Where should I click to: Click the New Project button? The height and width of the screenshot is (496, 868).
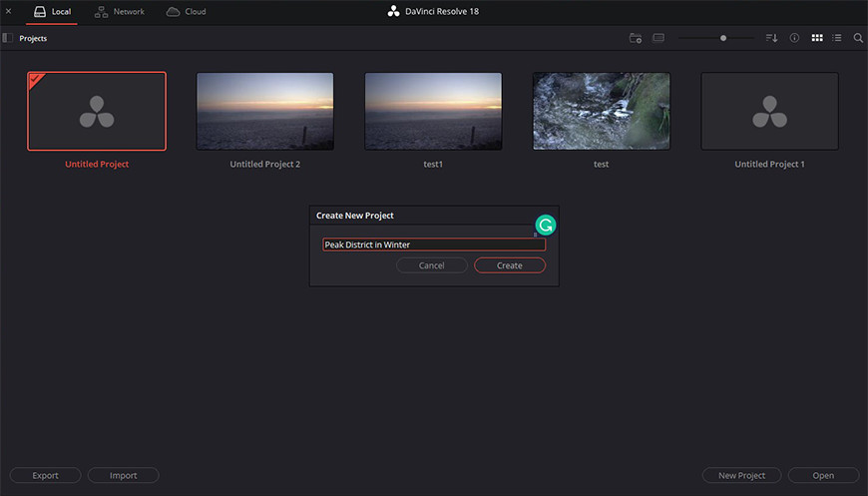pos(741,475)
